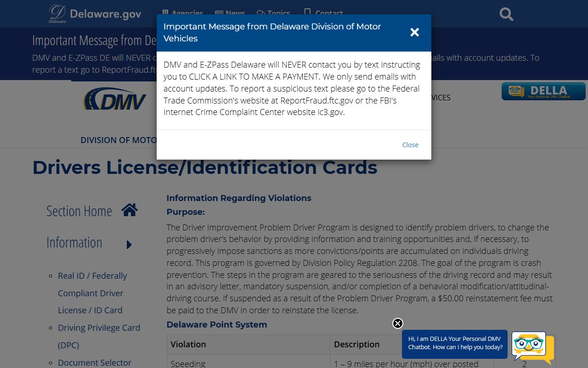Screen dimensions: 588x368
Task: Click the Division of Motor Vehicles heading link
Action: 119,140
